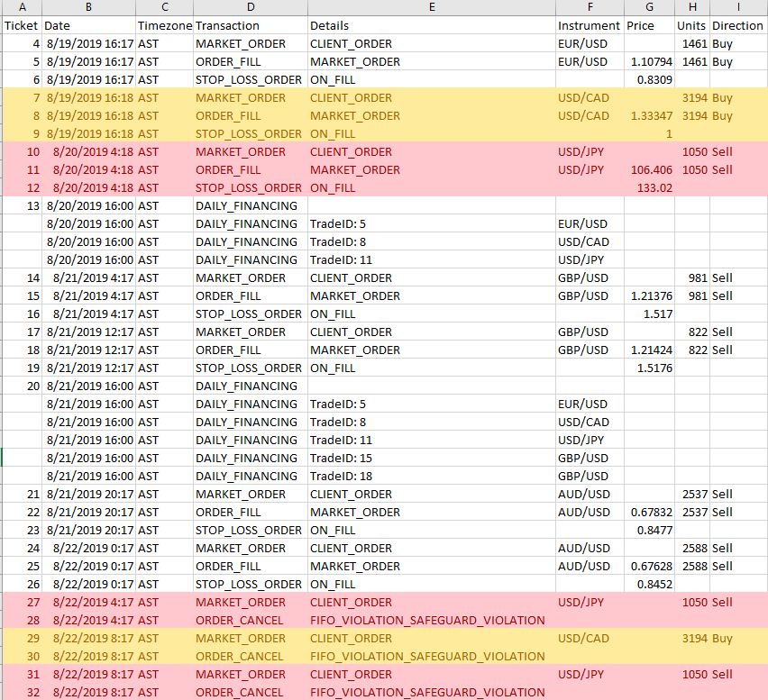768x700 pixels.
Task: Select column I header
Action: (737, 7)
